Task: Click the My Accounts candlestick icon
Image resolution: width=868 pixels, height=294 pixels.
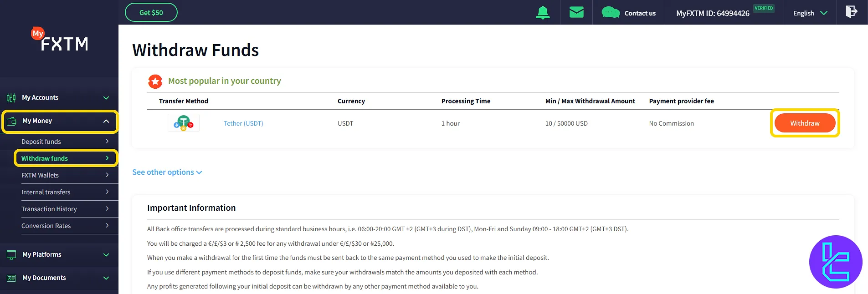Action: pos(11,97)
